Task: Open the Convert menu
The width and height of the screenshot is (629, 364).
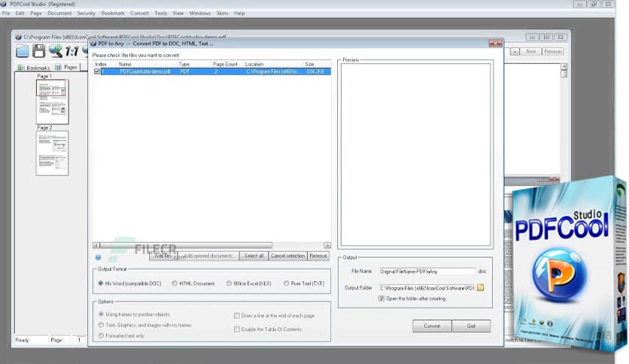Action: pyautogui.click(x=139, y=14)
